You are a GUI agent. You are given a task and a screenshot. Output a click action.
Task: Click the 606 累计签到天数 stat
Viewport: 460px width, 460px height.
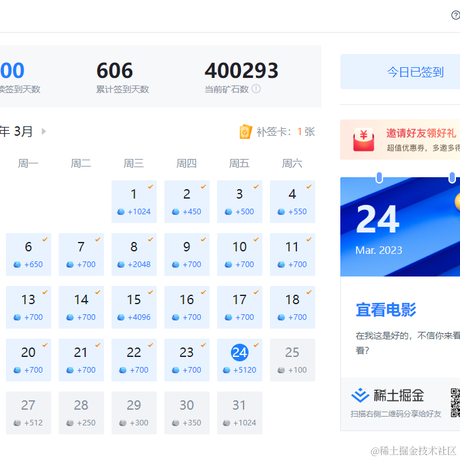click(x=122, y=77)
